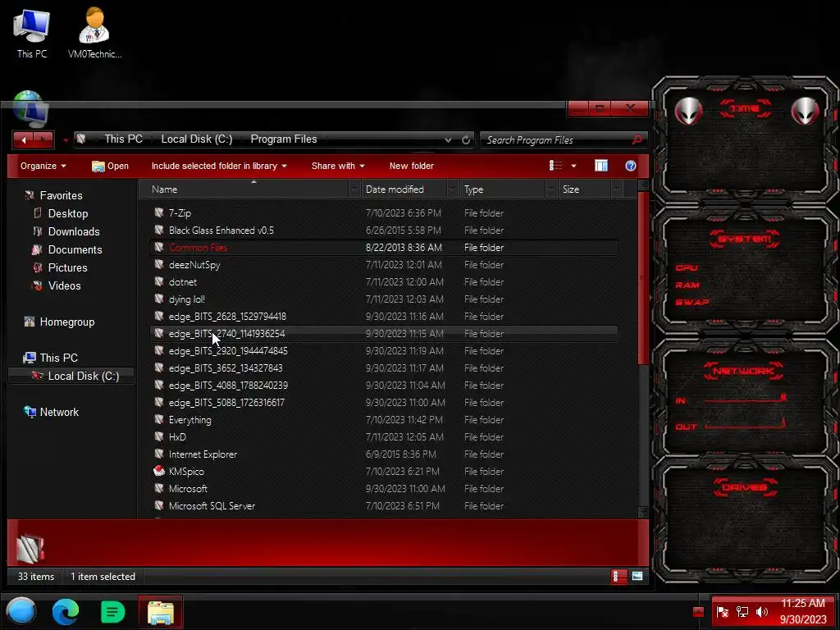Select Documents in the navigation pane
840x630 pixels.
pyautogui.click(x=67, y=249)
